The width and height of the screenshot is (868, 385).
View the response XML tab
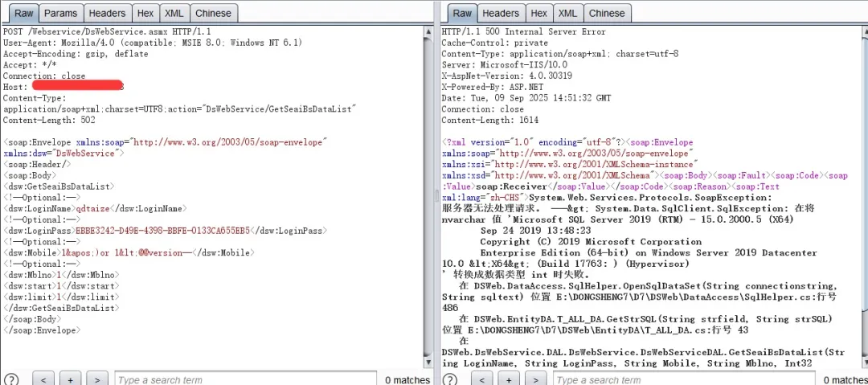pos(567,13)
